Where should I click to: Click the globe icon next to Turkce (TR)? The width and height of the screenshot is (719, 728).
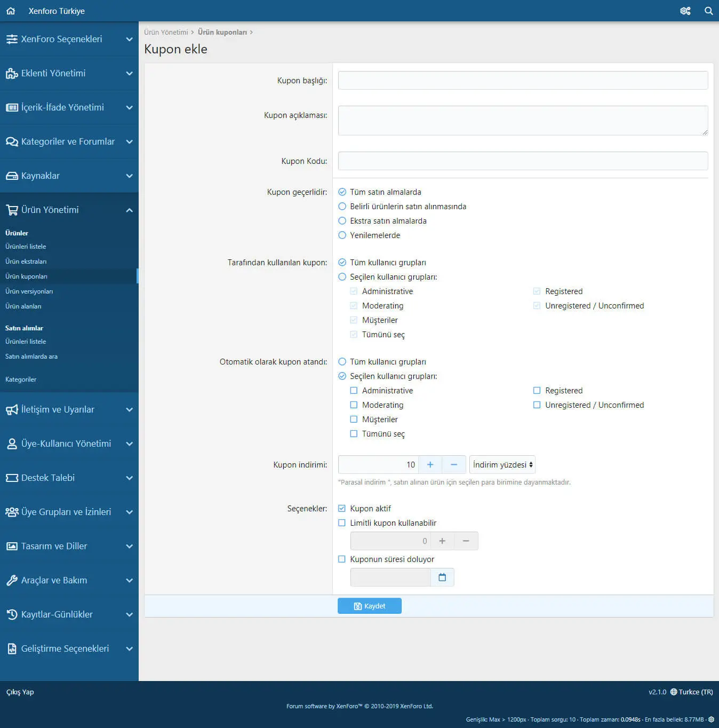(x=674, y=692)
